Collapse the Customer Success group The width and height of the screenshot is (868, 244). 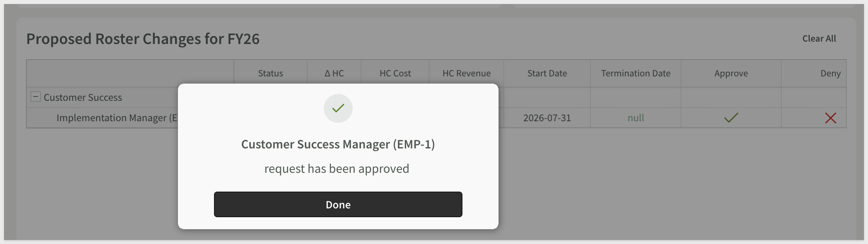click(x=36, y=97)
